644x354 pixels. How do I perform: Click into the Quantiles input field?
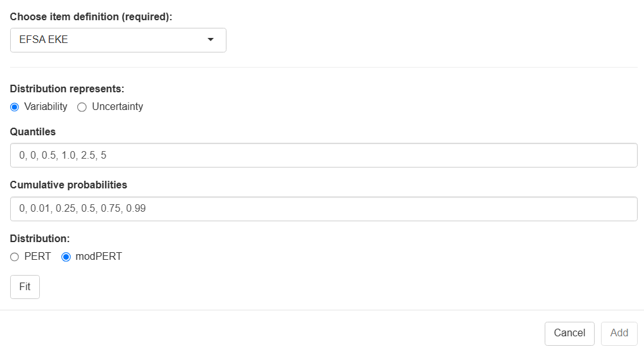coord(323,155)
